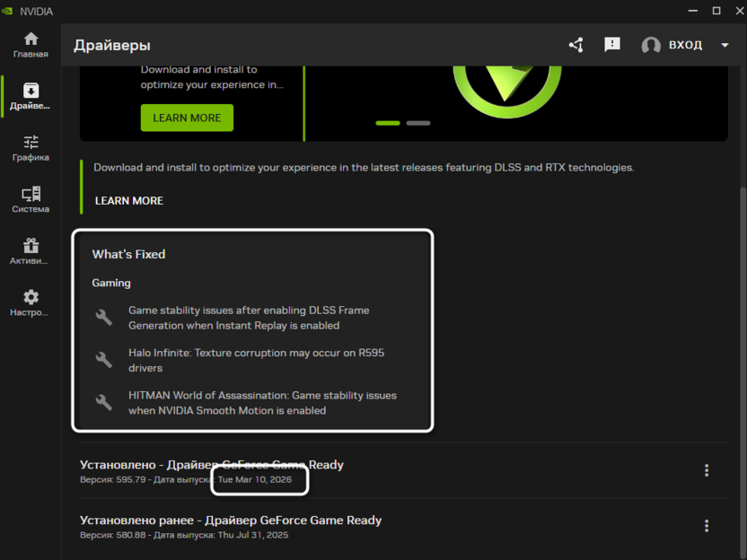
Task: Open the Активировать gift sidebar item
Action: tap(31, 251)
